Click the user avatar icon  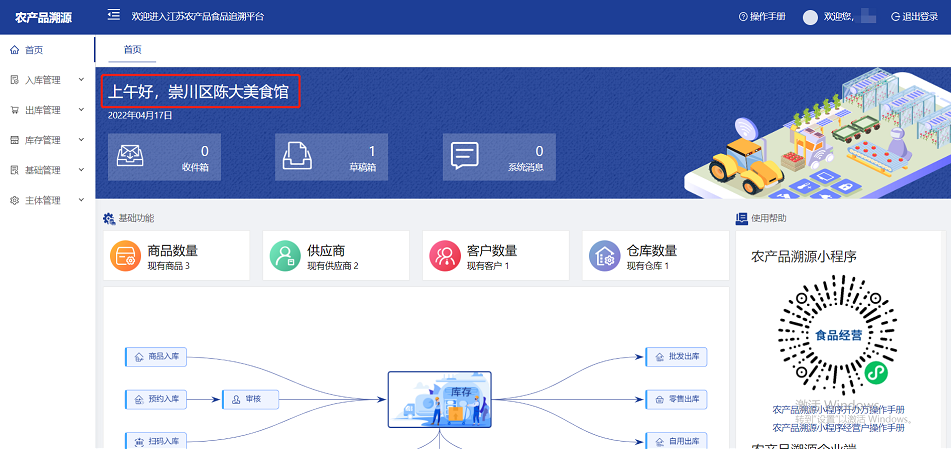point(810,17)
